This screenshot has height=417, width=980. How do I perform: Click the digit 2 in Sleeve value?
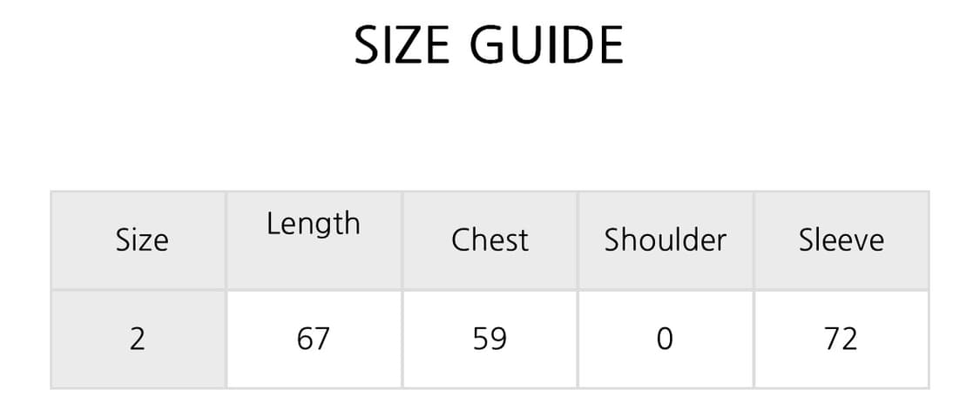[849, 338]
